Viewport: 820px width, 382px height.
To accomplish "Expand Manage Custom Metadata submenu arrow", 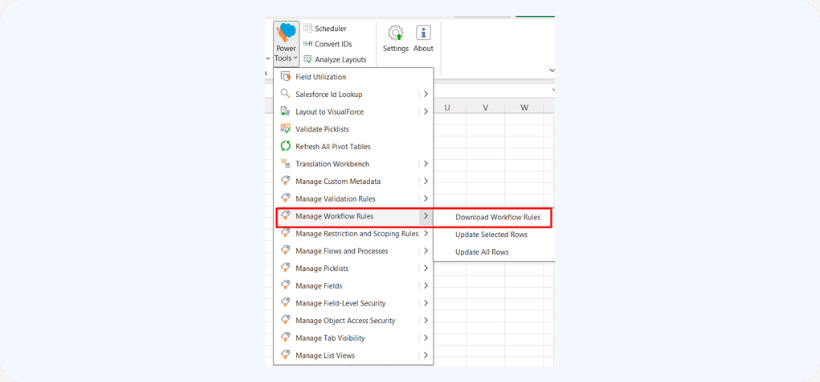I will click(x=426, y=181).
